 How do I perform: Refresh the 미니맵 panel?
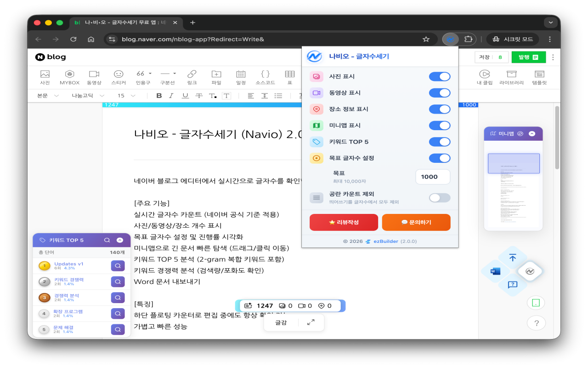pos(520,134)
